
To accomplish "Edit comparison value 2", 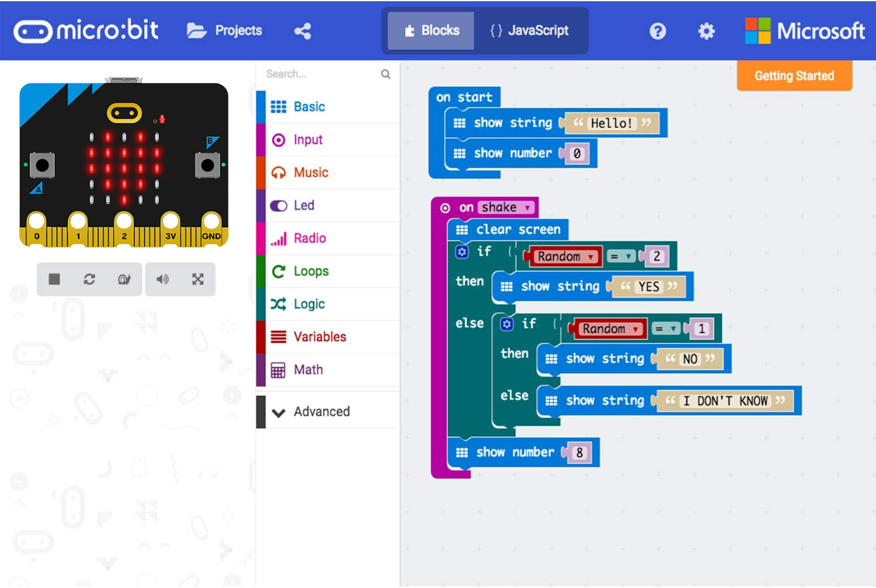I will 657,256.
